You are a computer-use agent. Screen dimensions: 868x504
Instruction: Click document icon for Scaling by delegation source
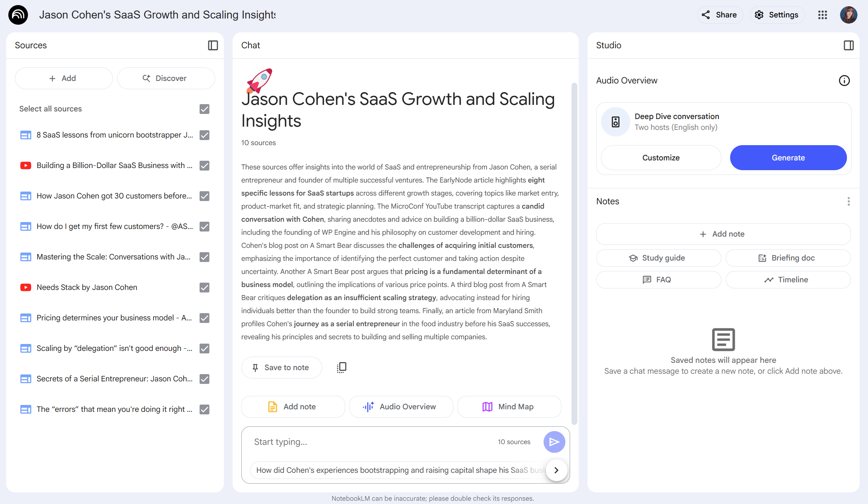coord(25,348)
